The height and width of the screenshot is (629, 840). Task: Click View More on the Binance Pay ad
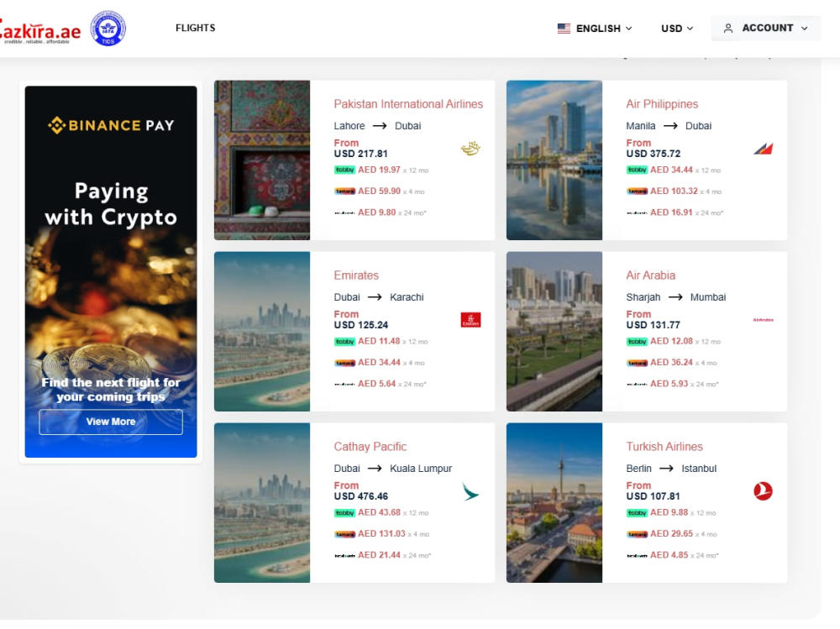pyautogui.click(x=111, y=422)
